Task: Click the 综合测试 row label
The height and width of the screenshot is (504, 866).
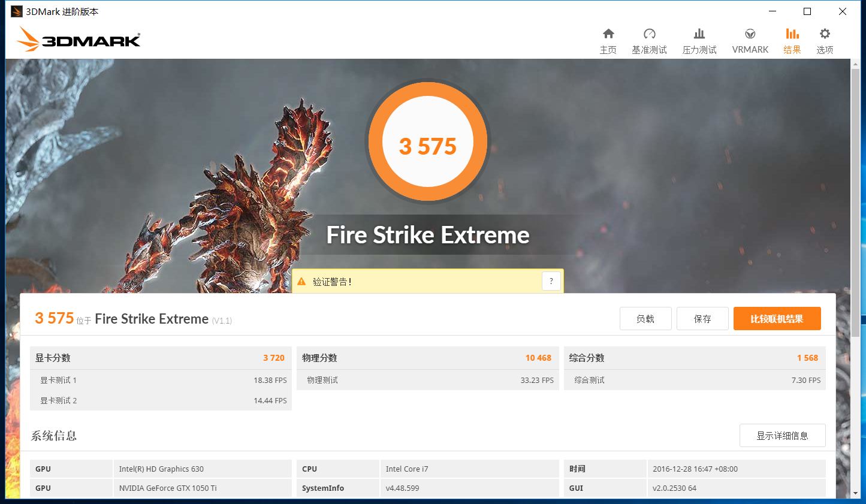Action: click(x=589, y=380)
